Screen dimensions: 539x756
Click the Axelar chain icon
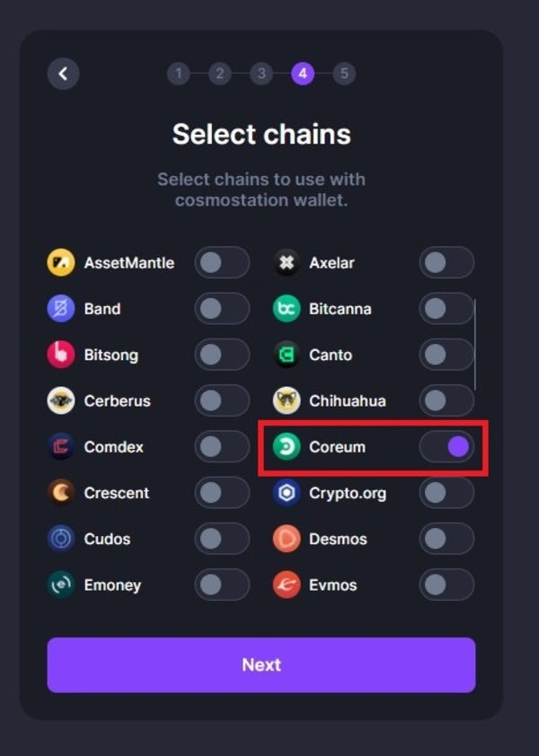point(287,263)
